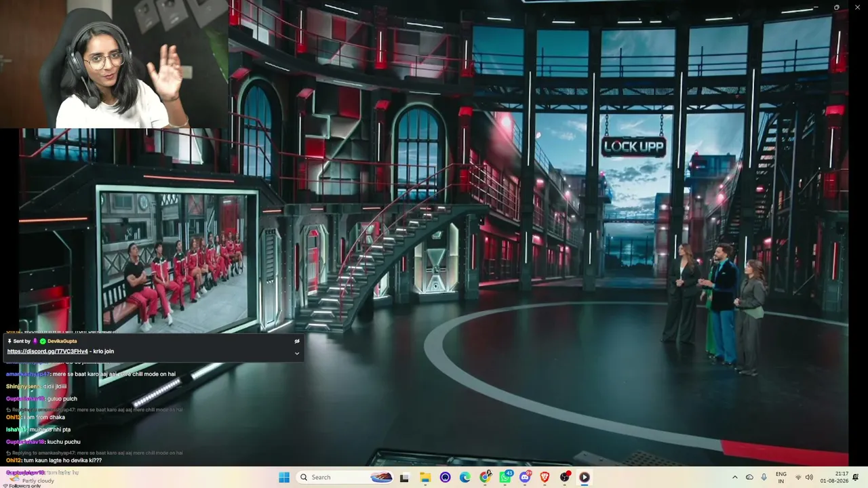Open Google Chrome from the taskbar
The height and width of the screenshot is (488, 868).
[486, 477]
